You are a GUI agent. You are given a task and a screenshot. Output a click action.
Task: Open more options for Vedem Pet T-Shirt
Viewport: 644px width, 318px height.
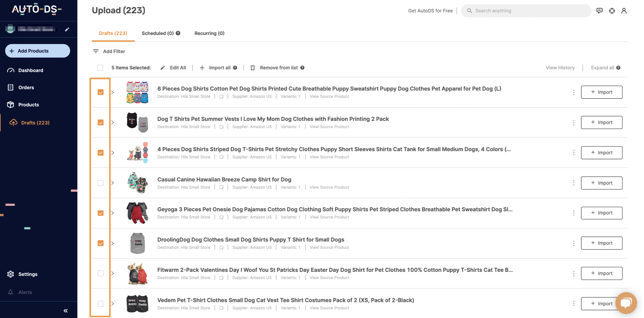(574, 304)
